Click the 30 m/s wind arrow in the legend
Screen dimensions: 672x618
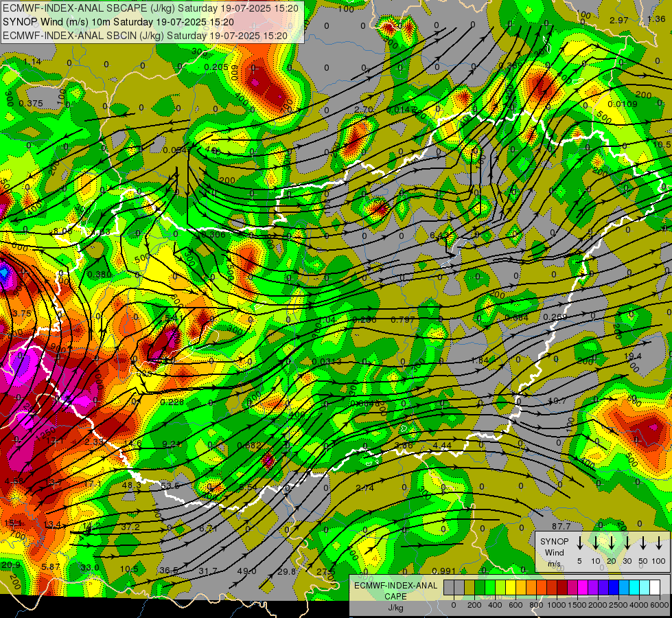coord(627,543)
